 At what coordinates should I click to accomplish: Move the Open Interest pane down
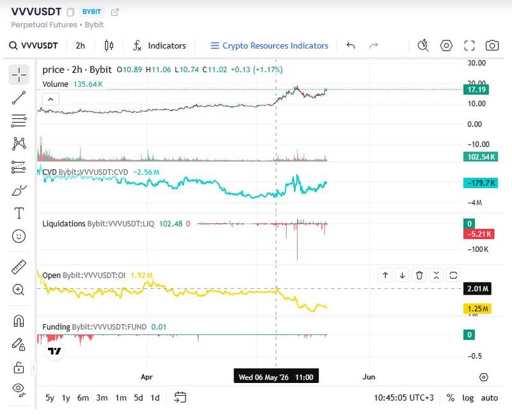point(403,276)
